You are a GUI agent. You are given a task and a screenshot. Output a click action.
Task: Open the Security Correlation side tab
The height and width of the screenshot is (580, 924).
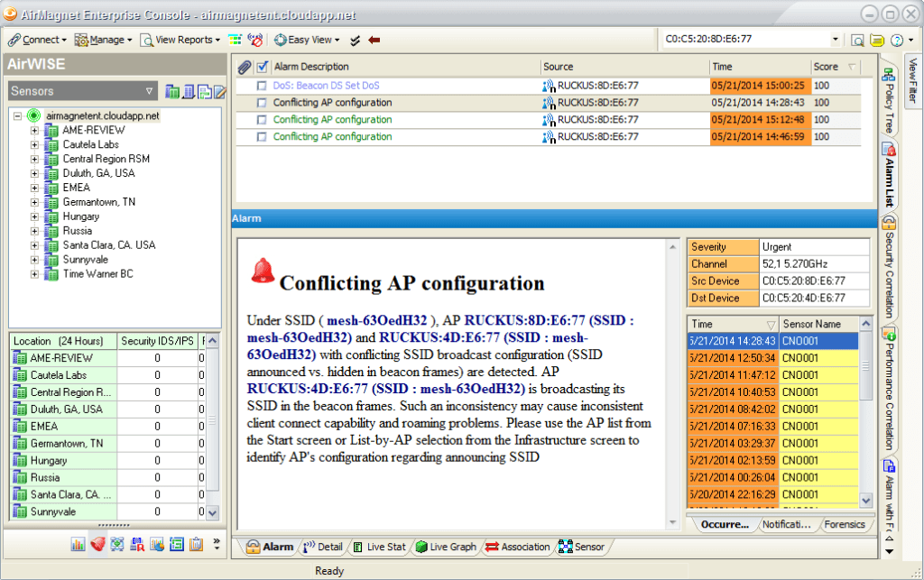pos(889,267)
